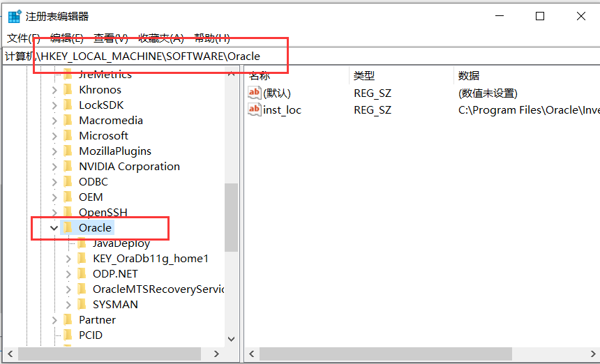Click the MozillaPlugins folder icon
Viewport: 600px width, 364px height.
(x=68, y=151)
